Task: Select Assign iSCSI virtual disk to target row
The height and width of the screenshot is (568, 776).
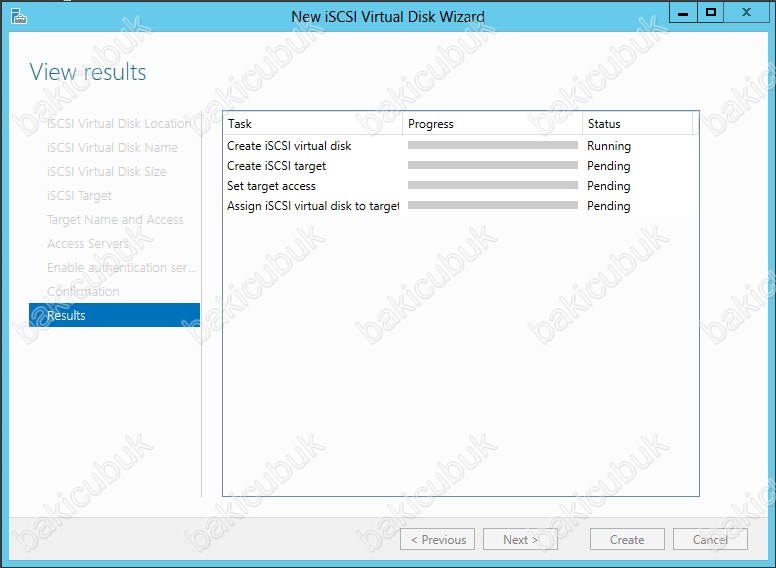Action: [460, 205]
